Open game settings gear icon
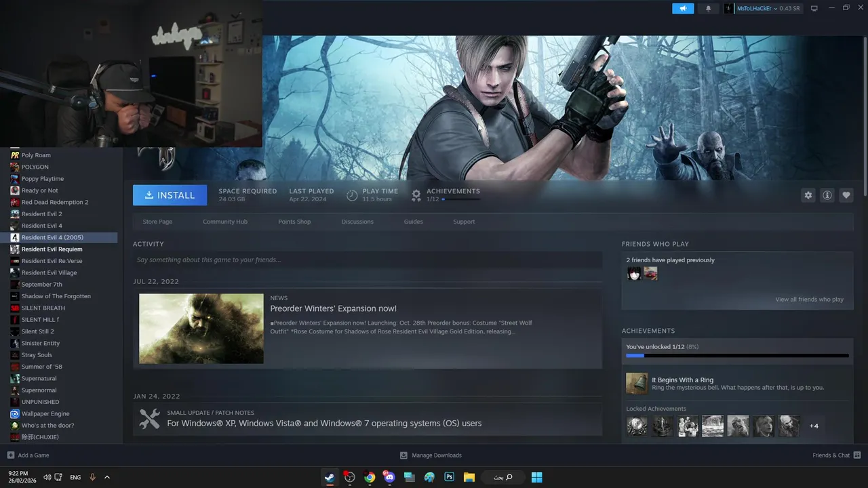 pyautogui.click(x=808, y=195)
